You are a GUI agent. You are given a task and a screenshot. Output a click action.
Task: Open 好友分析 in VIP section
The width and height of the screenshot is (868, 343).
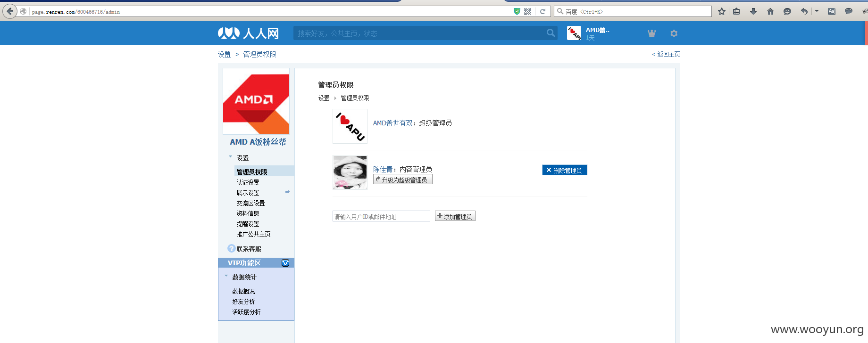tap(243, 302)
